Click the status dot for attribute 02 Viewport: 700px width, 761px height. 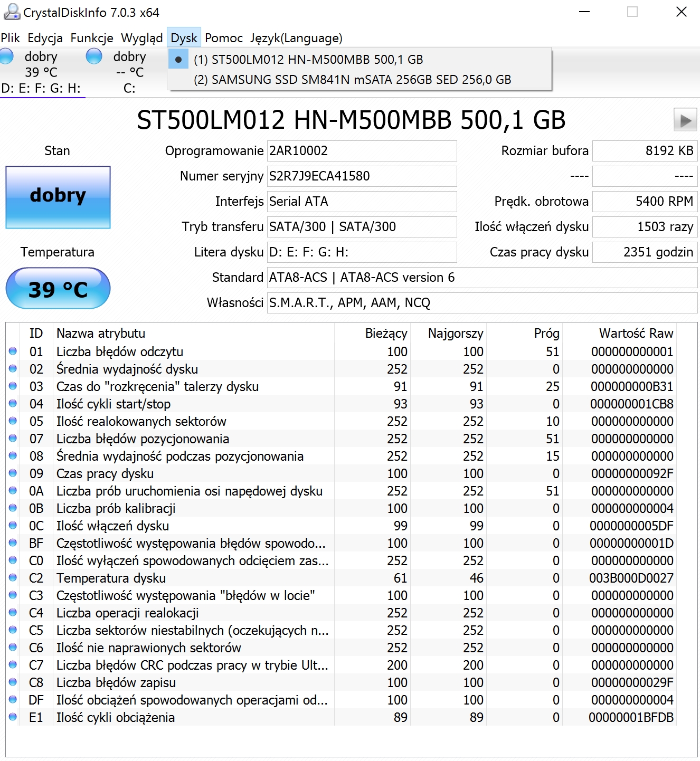coord(13,368)
